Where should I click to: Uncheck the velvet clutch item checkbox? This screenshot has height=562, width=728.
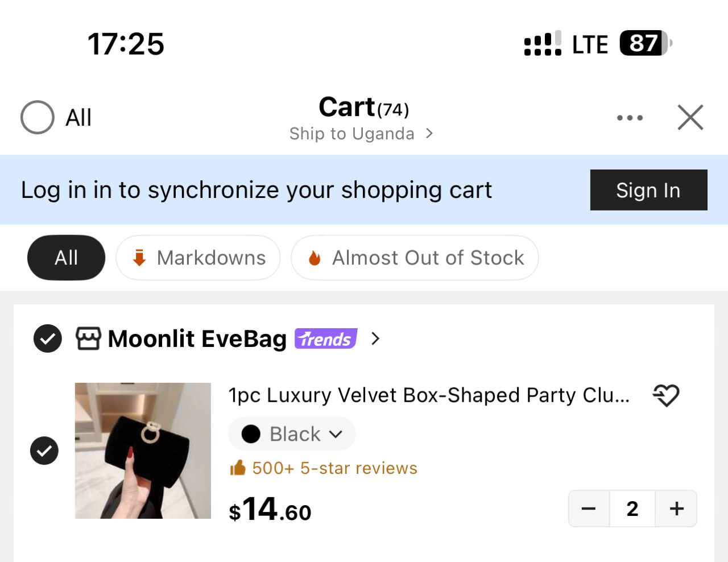coord(44,451)
